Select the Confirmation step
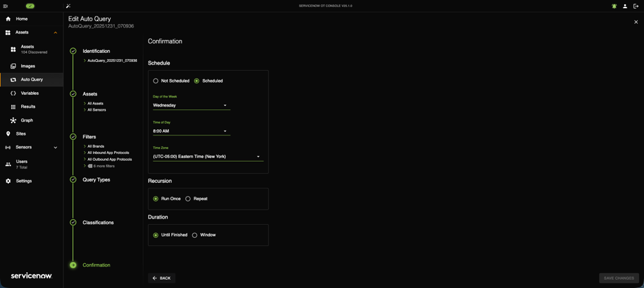 (96, 265)
